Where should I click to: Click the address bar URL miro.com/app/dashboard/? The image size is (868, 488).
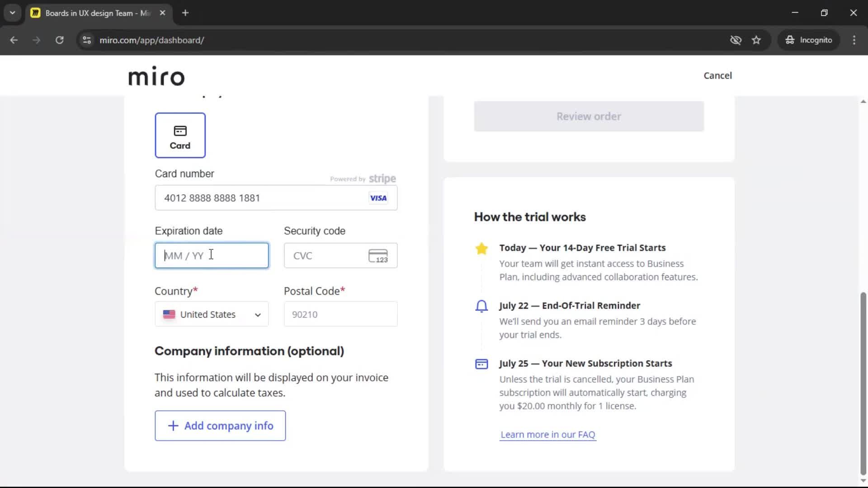click(152, 40)
